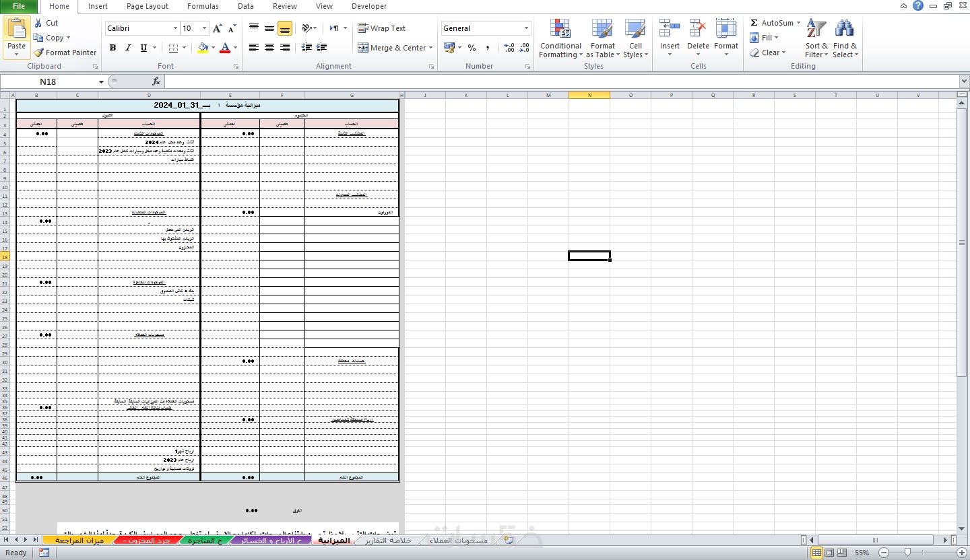Viewport: 970px width, 560px height.
Task: Open Cell Styles gallery
Action: [635, 38]
